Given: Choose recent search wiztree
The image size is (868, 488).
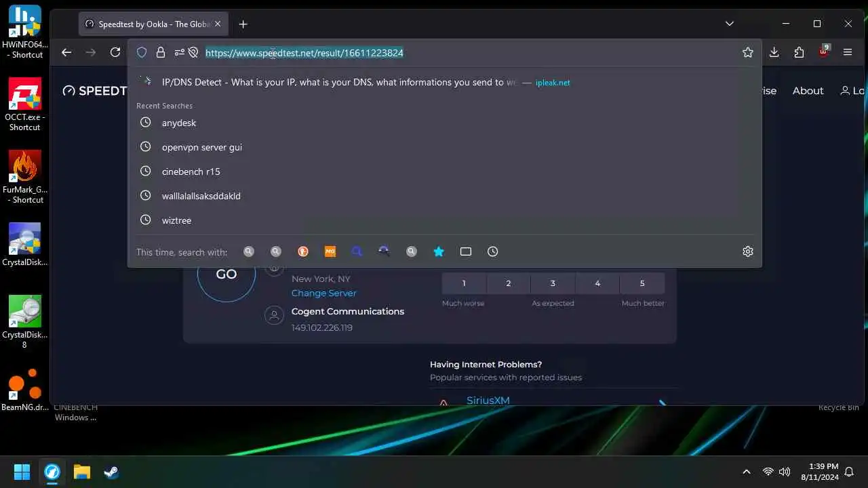Looking at the screenshot, I should point(444,220).
